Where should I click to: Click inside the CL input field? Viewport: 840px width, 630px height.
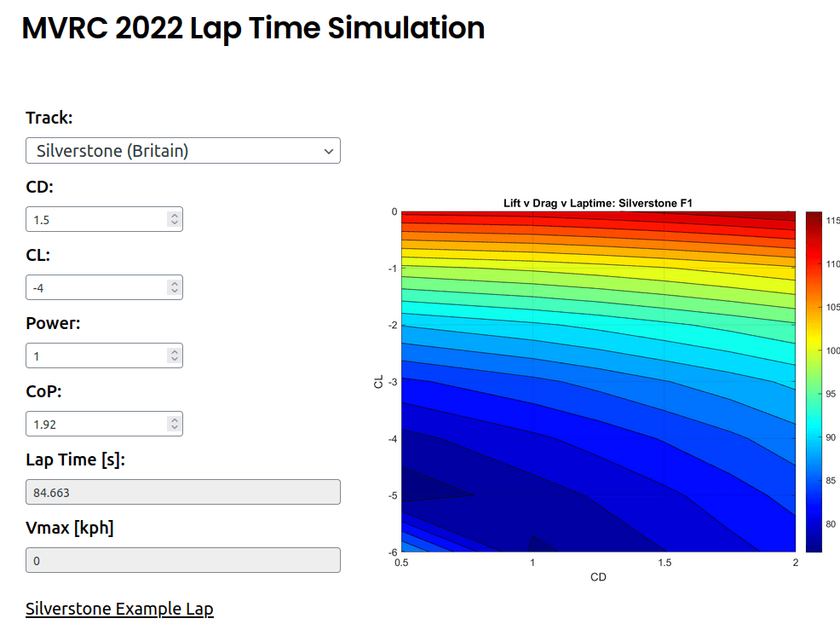(94, 287)
